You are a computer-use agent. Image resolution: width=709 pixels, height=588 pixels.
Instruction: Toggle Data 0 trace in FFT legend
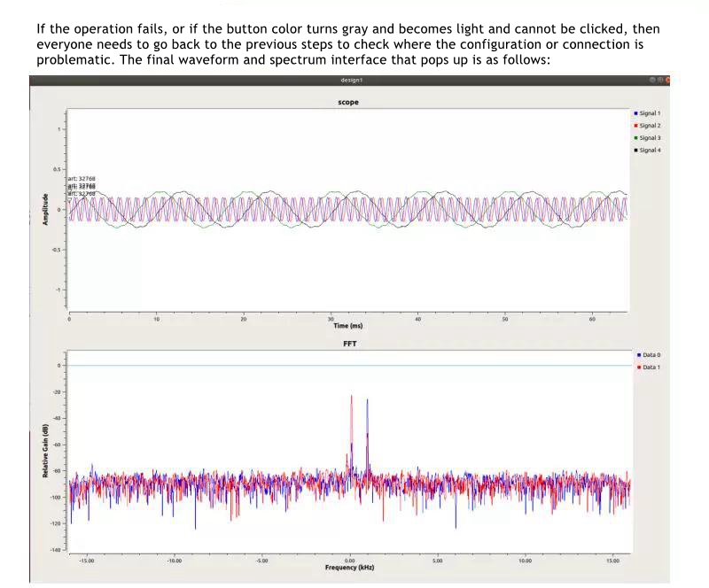coord(651,354)
